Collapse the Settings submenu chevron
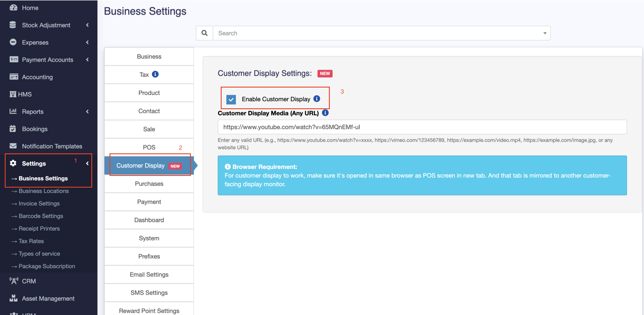This screenshot has height=315, width=644. point(87,163)
